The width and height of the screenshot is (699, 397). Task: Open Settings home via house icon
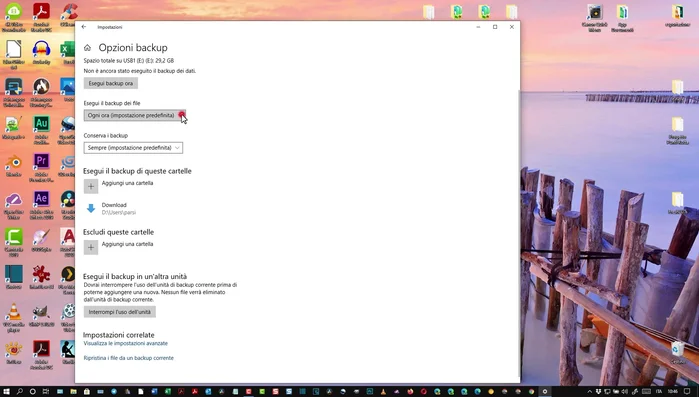pyautogui.click(x=87, y=48)
